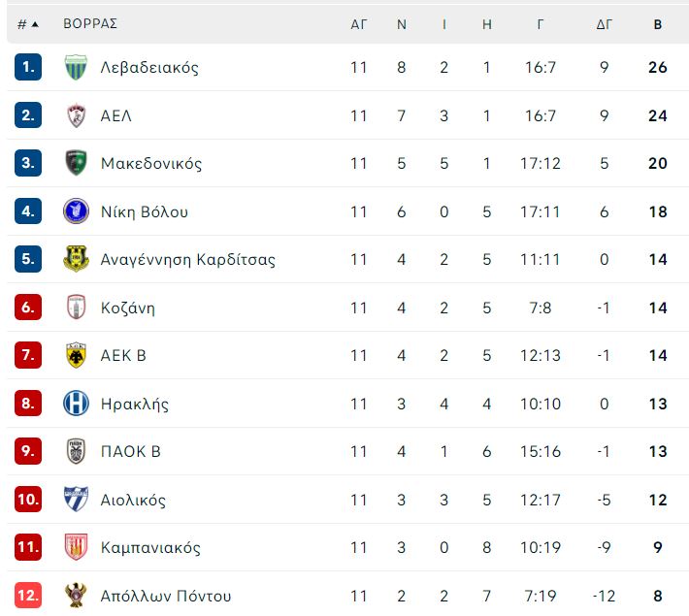Select the ΒΟΡΡΑΣ group header
The height and width of the screenshot is (616, 689).
90,23
